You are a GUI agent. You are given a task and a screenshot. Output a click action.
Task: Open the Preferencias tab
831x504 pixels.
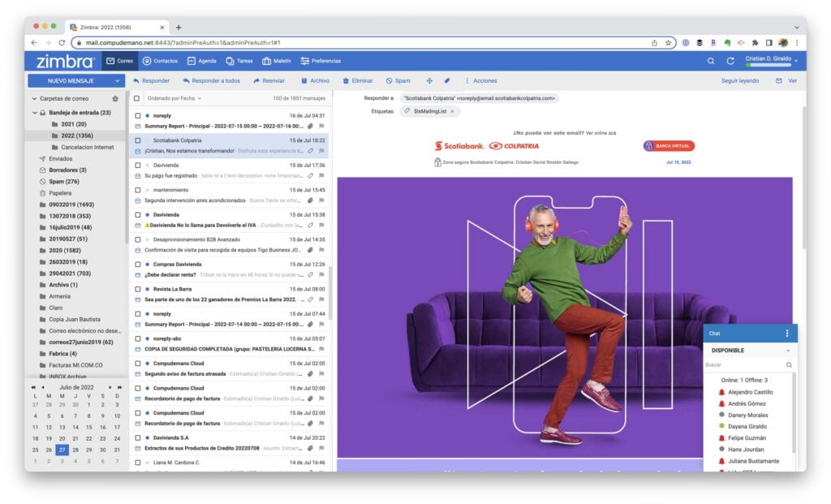pos(321,61)
